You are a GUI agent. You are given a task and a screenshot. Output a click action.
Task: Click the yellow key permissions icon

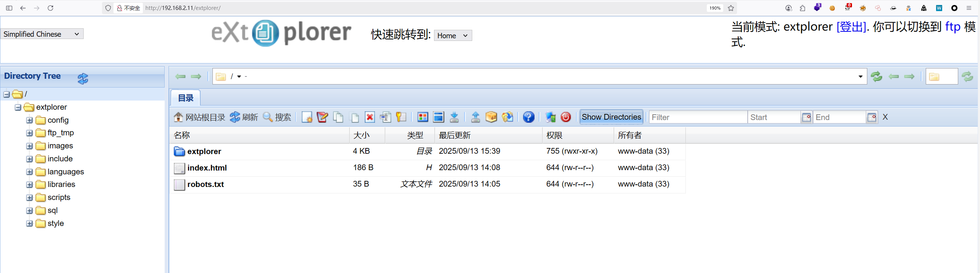[401, 117]
